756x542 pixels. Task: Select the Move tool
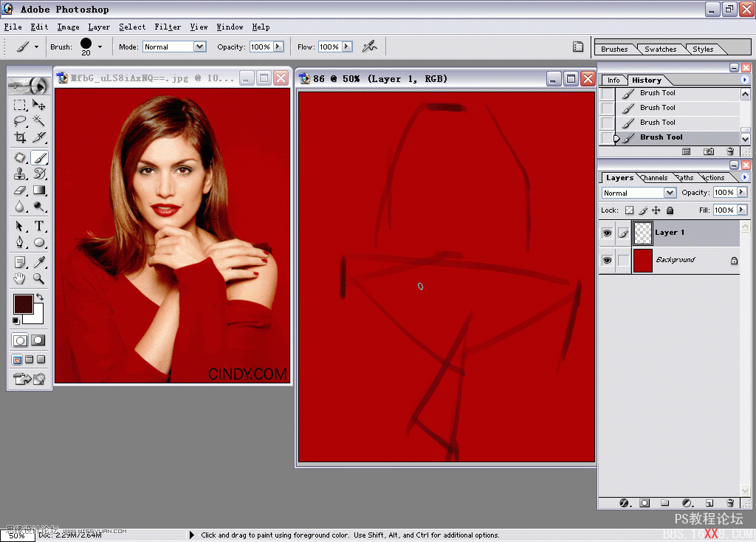tap(39, 105)
